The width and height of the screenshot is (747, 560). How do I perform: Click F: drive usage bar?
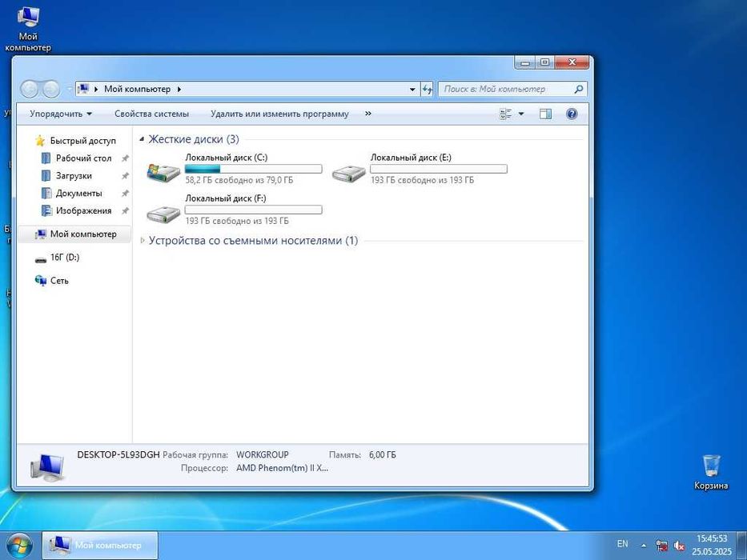(x=254, y=210)
